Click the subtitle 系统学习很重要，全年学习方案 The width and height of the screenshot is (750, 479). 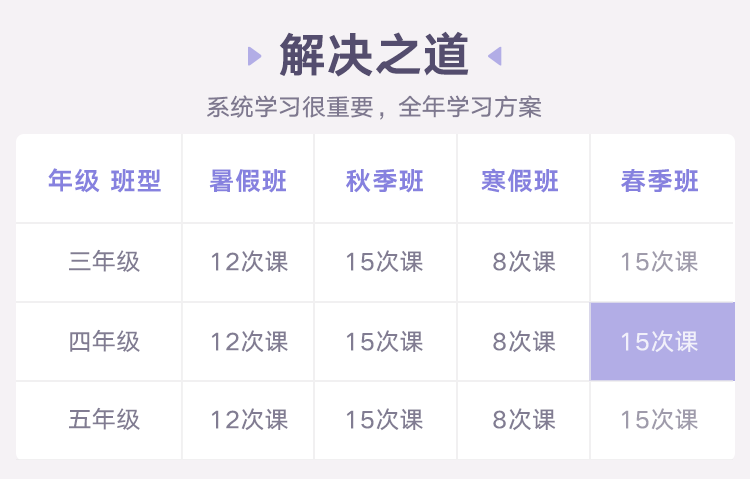pos(374,107)
